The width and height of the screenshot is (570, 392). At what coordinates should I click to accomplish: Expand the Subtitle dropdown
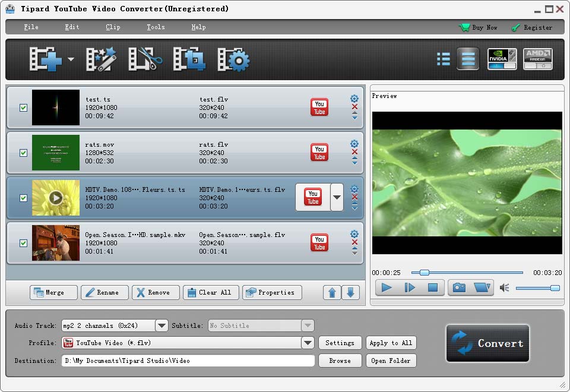[308, 325]
